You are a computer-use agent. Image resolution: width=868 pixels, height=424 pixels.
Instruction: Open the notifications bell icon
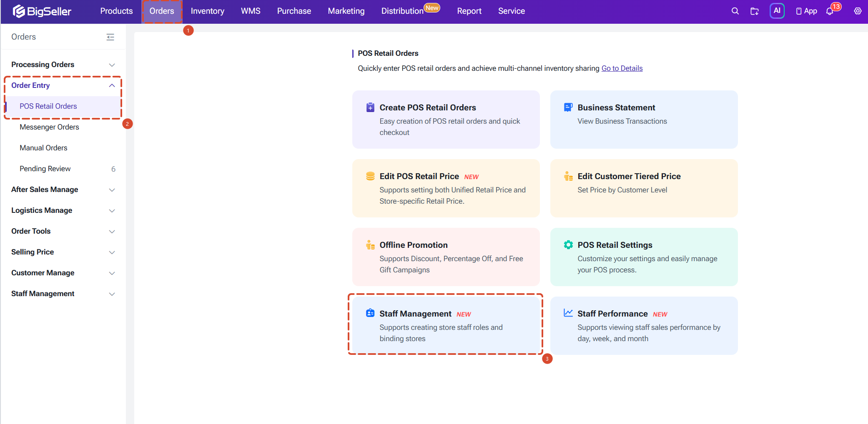click(830, 11)
